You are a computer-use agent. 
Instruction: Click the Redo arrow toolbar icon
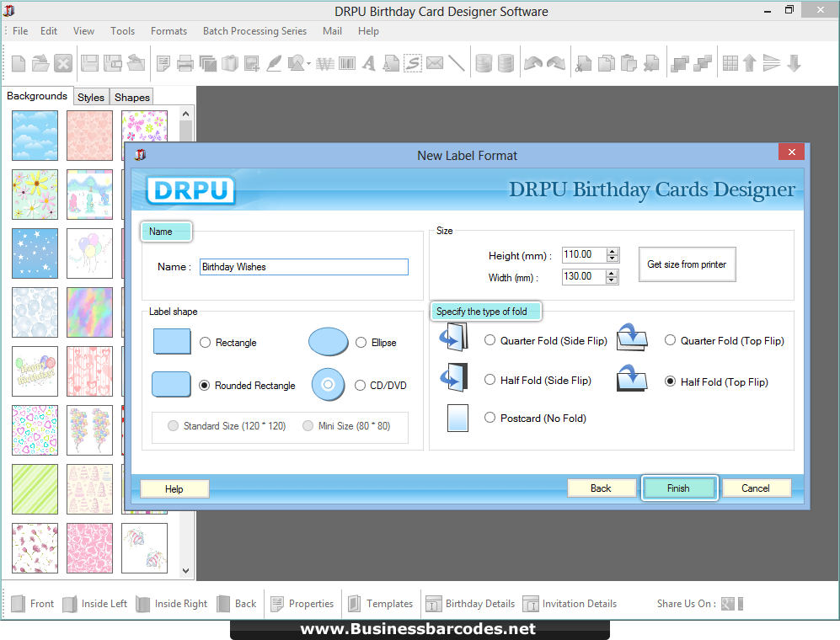(555, 64)
